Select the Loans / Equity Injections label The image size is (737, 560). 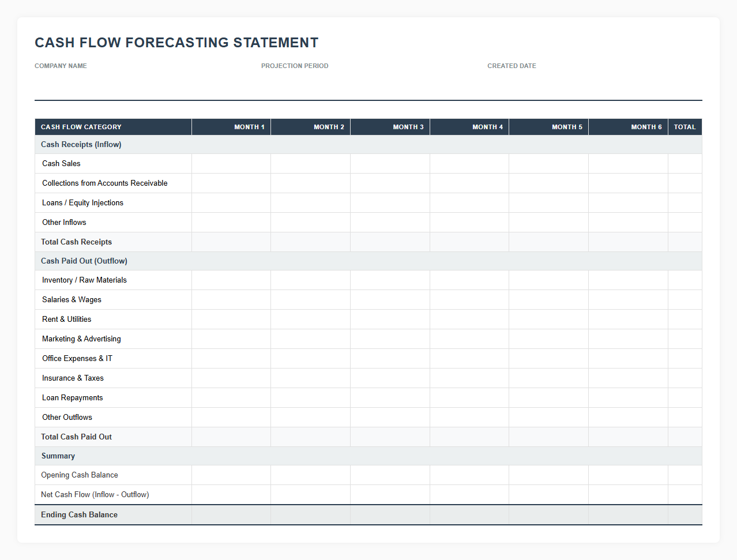(82, 203)
